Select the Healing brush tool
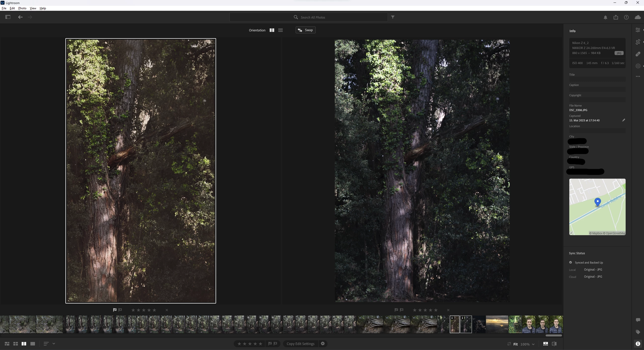Screen dimensions: 644x350 [x=638, y=54]
